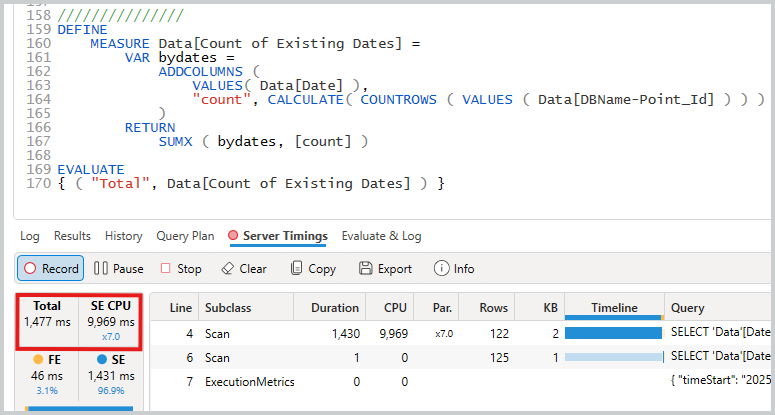Sort by the Duration column header
This screenshot has width=775, height=415.
point(334,308)
